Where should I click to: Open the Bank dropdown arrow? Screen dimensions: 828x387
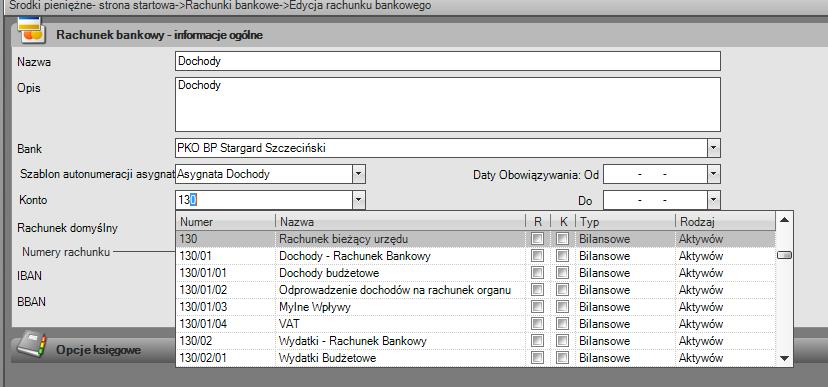coord(714,148)
